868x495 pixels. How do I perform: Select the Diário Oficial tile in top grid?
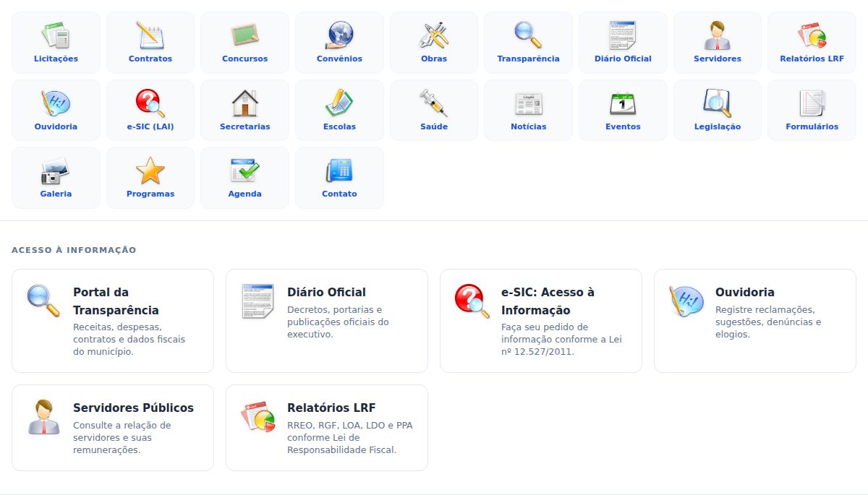click(x=623, y=43)
